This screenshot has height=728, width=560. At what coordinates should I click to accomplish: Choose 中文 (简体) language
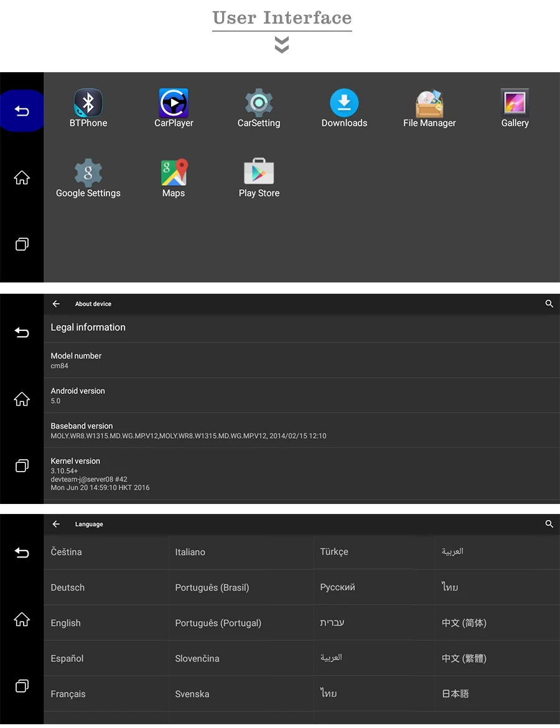(497, 623)
